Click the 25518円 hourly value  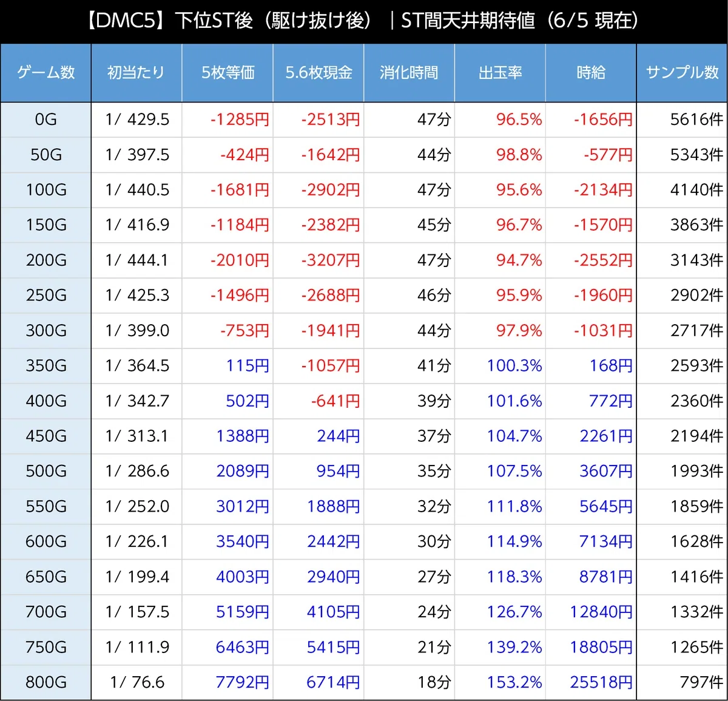click(602, 683)
